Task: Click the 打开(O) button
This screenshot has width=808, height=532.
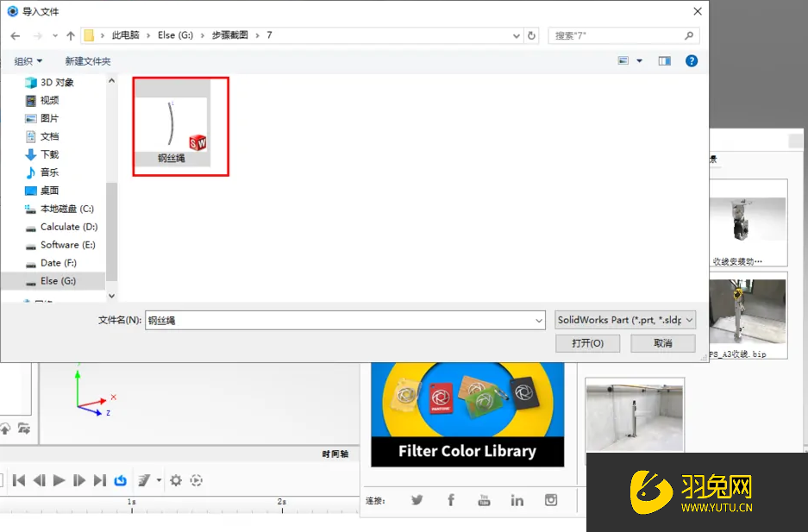Action: (587, 342)
